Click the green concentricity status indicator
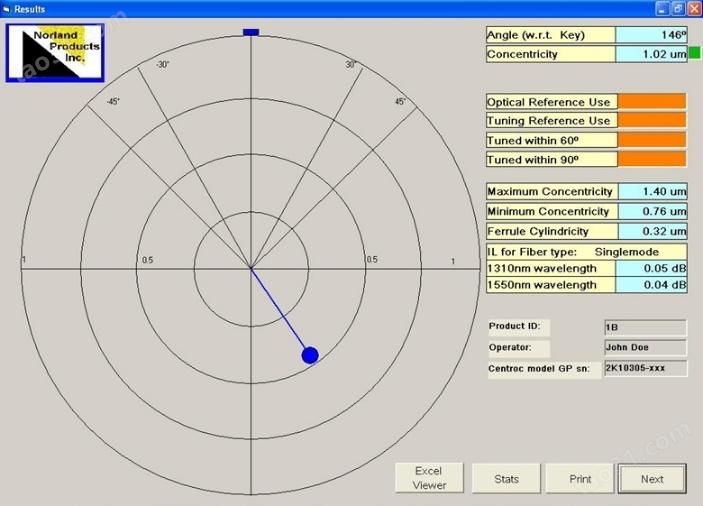The height and width of the screenshot is (506, 703). (x=694, y=53)
